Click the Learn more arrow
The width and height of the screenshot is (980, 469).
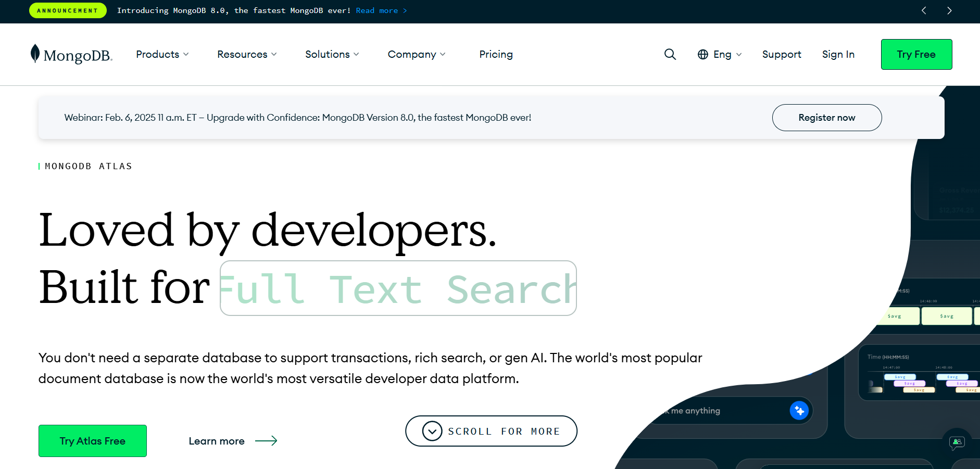(x=268, y=441)
